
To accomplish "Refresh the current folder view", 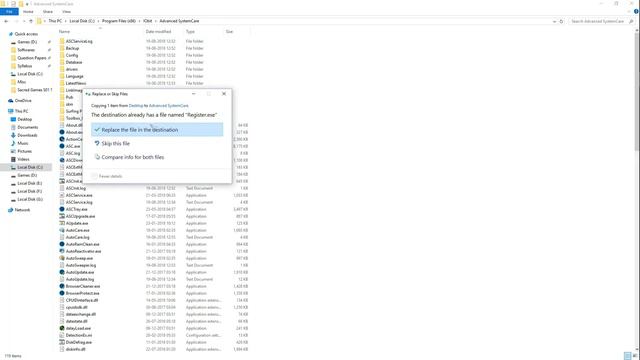I will [x=561, y=21].
